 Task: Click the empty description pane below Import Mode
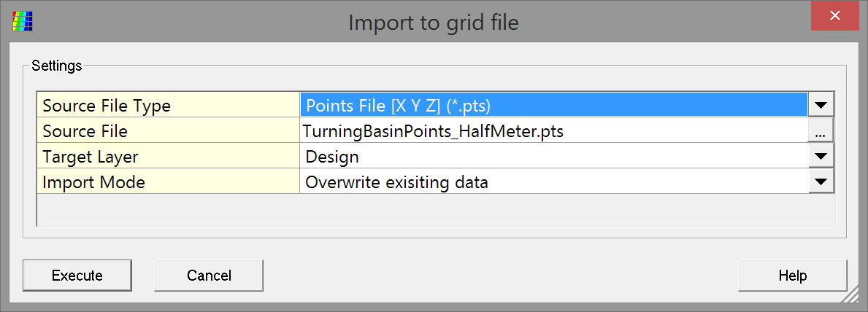pyautogui.click(x=435, y=210)
